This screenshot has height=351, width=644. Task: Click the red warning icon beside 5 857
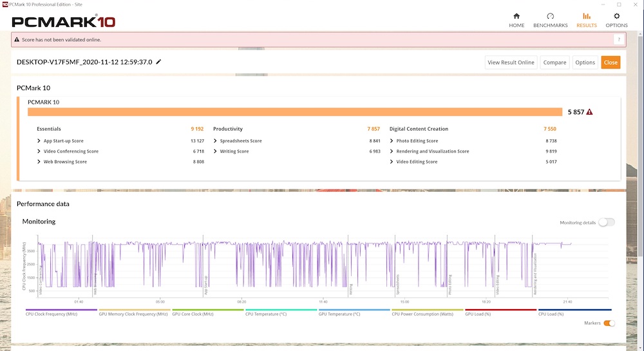tap(589, 111)
